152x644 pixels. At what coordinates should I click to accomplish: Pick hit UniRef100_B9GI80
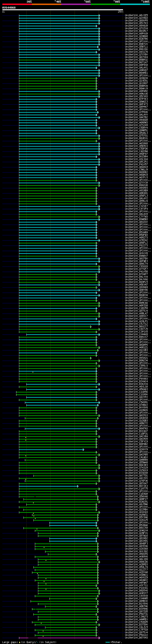pos(136,49)
